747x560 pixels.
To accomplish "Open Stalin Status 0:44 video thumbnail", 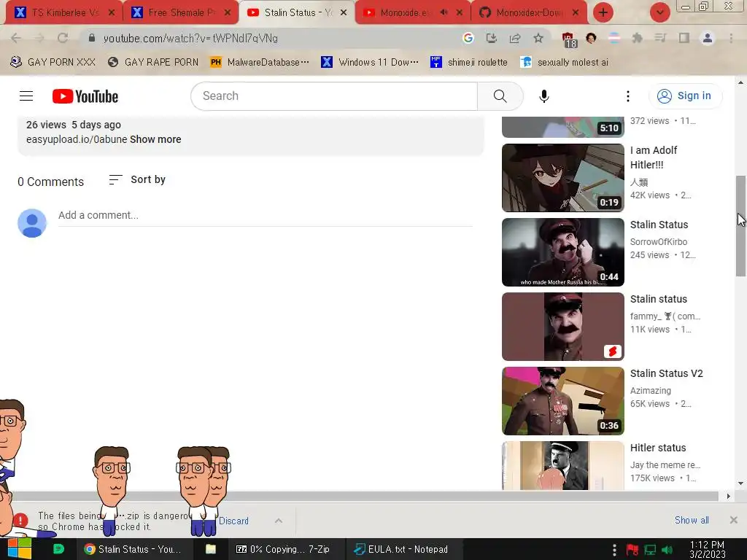I will click(562, 252).
